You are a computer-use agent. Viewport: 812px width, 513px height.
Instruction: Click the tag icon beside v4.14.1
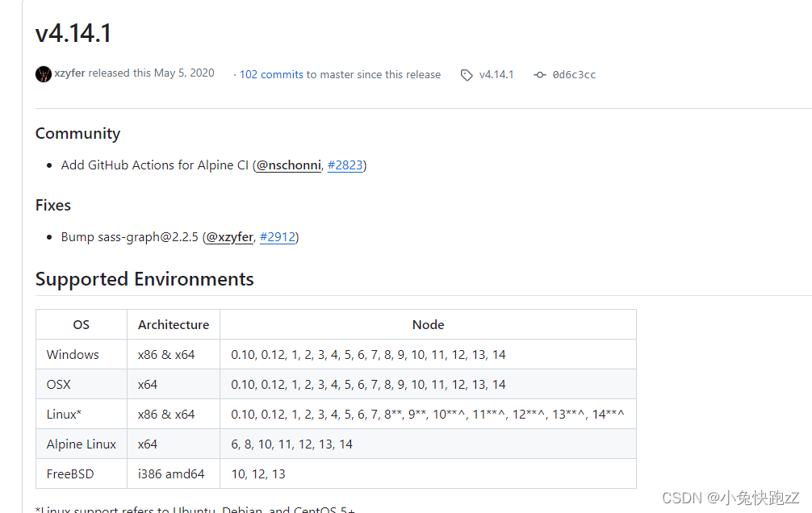pyautogui.click(x=467, y=75)
